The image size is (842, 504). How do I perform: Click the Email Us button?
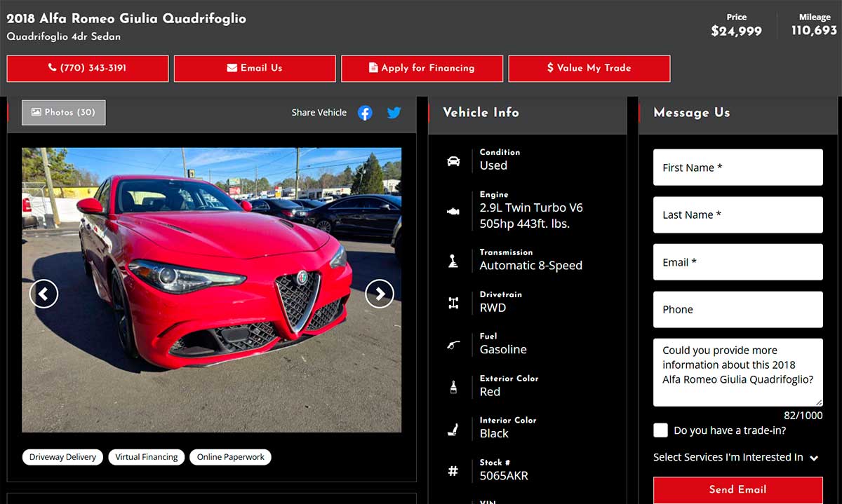(x=255, y=69)
